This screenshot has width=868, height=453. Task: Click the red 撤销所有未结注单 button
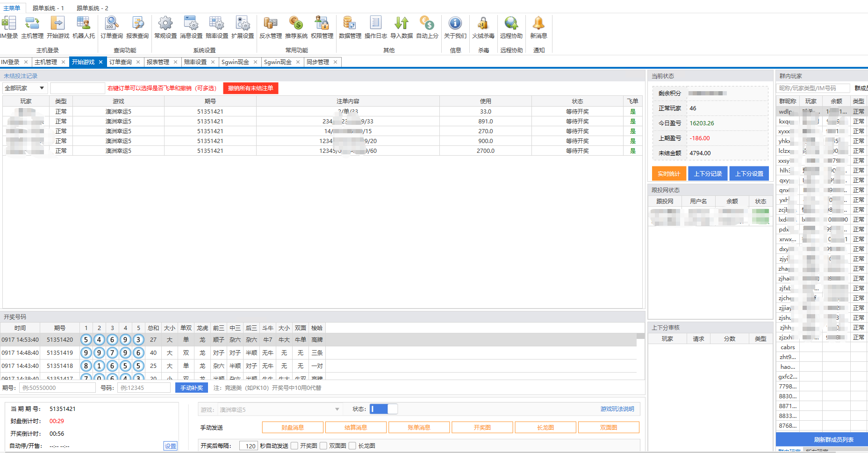[x=251, y=88]
